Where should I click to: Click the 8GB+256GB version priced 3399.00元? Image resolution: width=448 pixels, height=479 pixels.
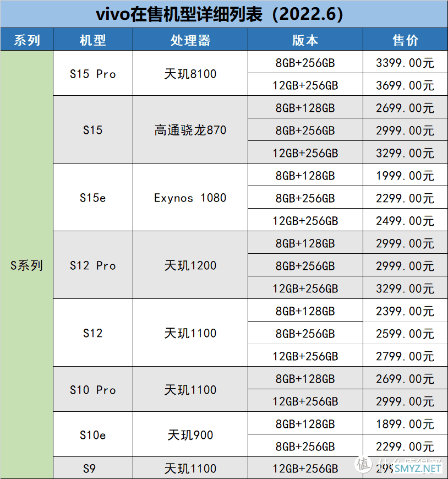point(305,62)
